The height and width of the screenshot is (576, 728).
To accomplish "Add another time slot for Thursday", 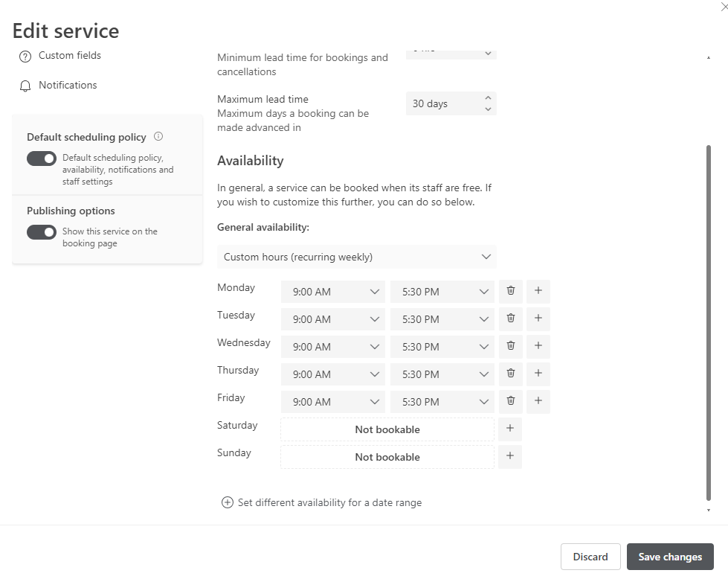I will [x=538, y=374].
